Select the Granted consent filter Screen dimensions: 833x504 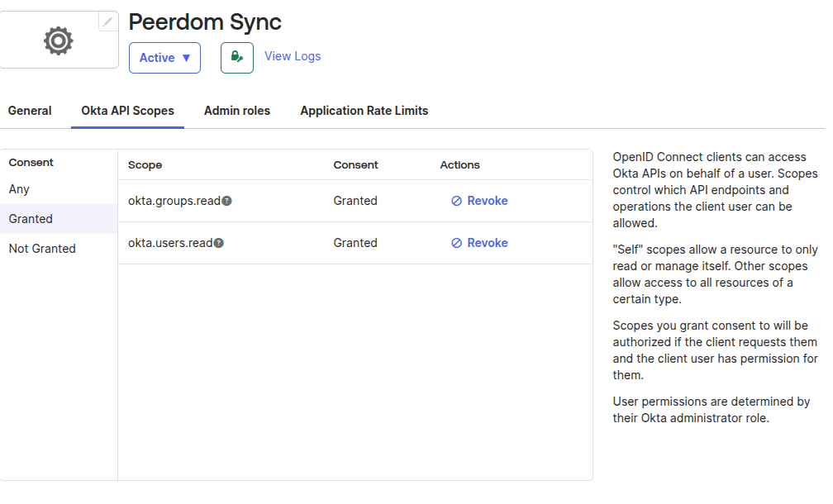pos(31,218)
